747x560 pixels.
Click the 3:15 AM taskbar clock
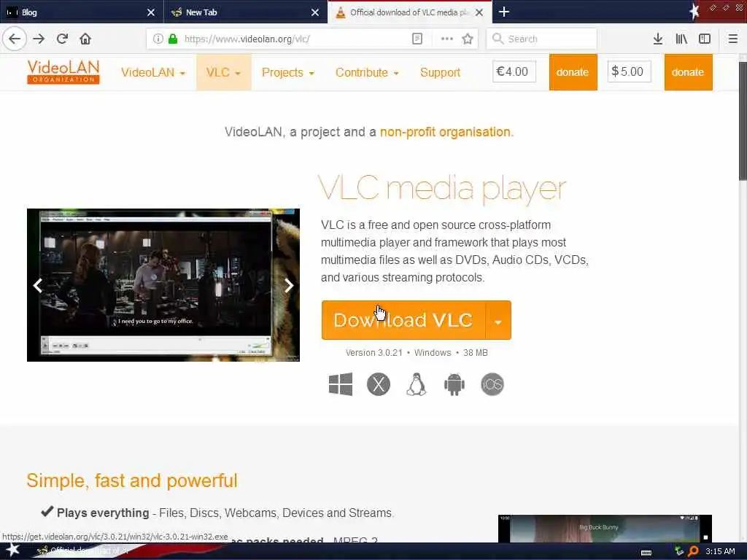click(x=720, y=551)
